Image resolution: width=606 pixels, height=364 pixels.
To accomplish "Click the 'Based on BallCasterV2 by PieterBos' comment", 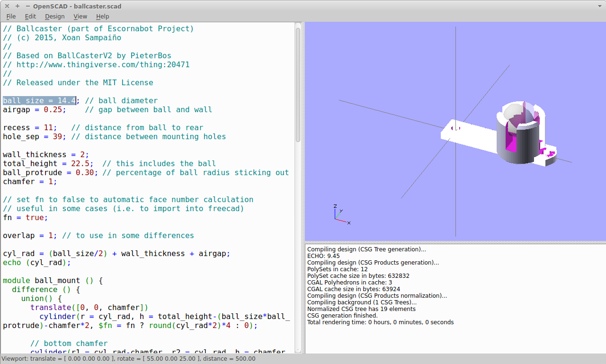I will coord(87,55).
